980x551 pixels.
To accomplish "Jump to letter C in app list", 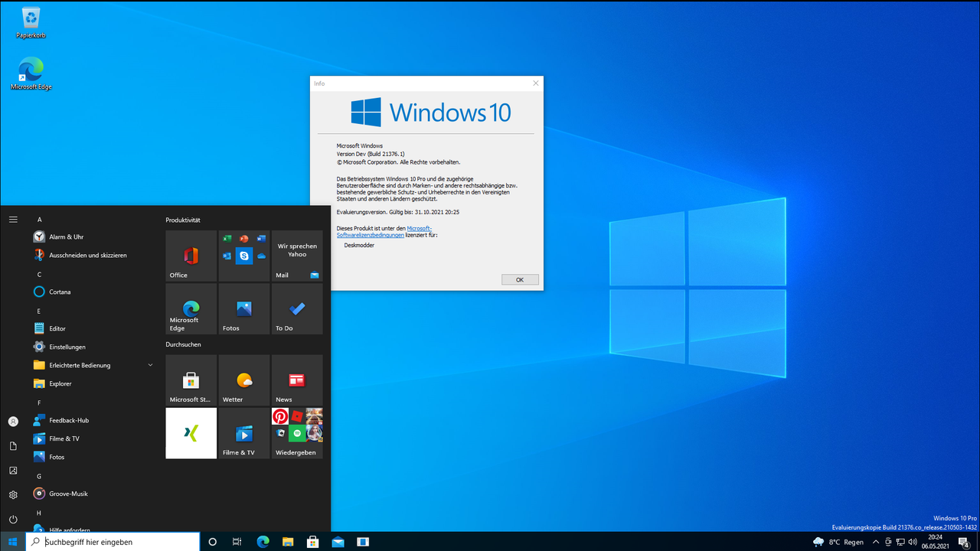I will 40,274.
